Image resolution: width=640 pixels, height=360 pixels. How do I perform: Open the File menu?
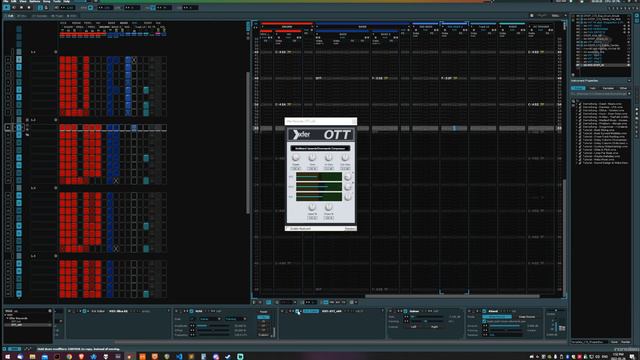(x=6, y=1)
